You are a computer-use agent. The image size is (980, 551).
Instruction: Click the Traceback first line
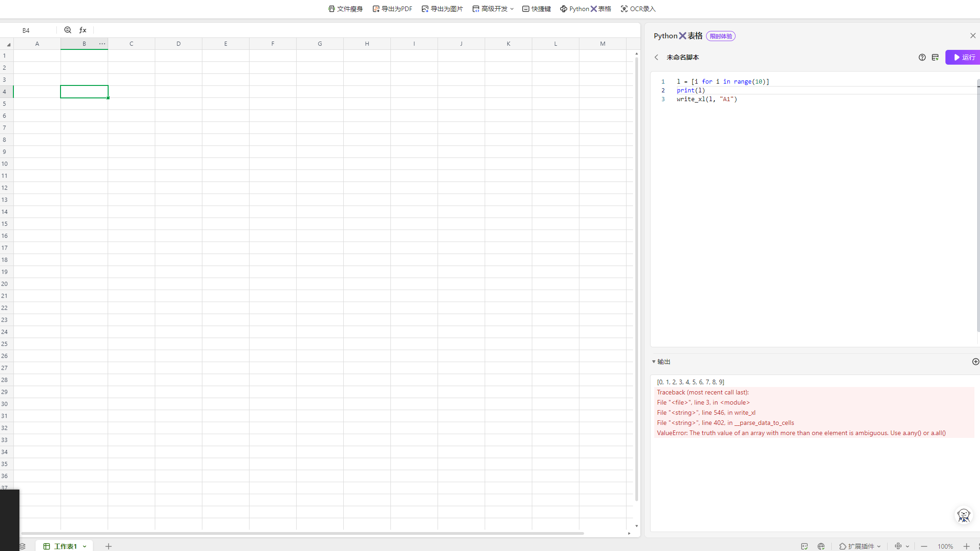(703, 392)
